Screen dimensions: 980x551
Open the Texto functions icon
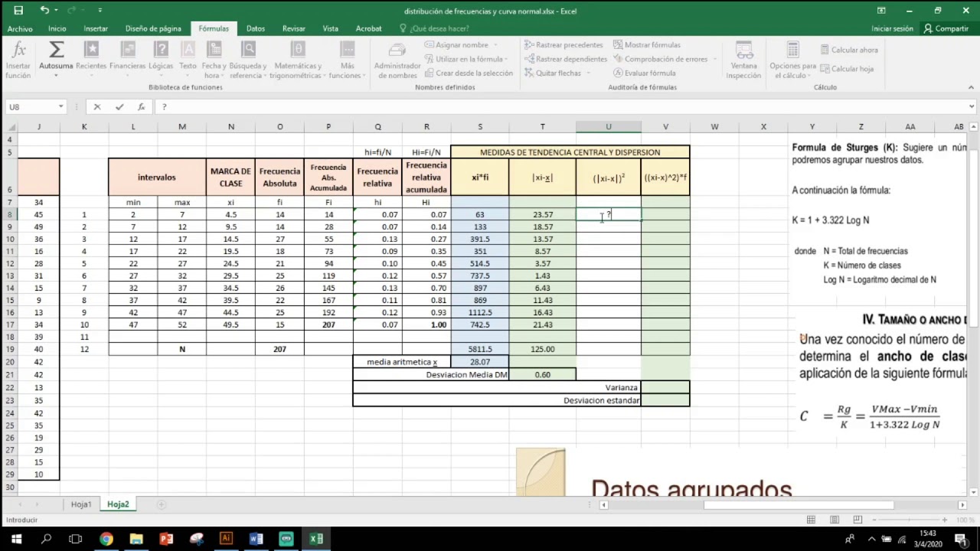click(188, 51)
